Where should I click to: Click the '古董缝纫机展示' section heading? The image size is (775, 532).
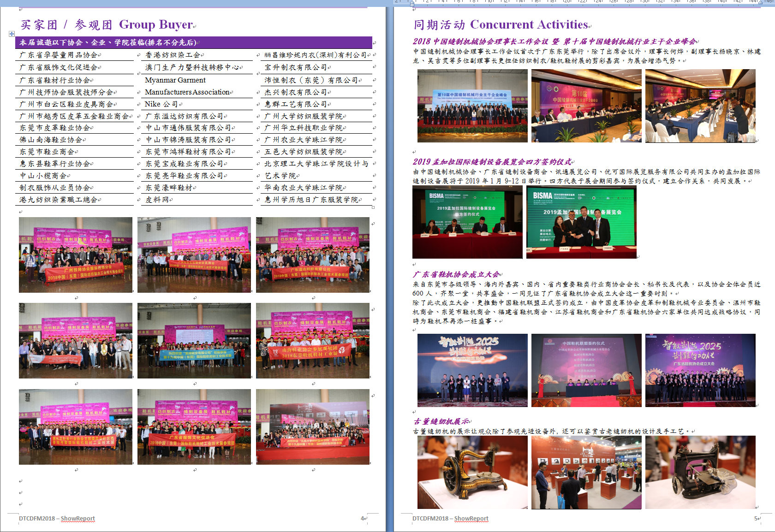(441, 421)
